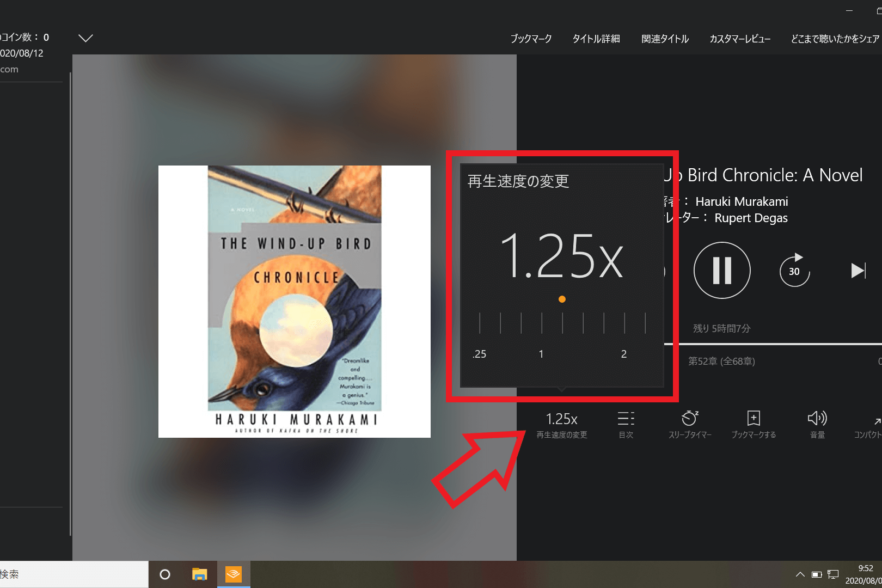Skip forward 30 seconds
This screenshot has height=588, width=882.
794,270
